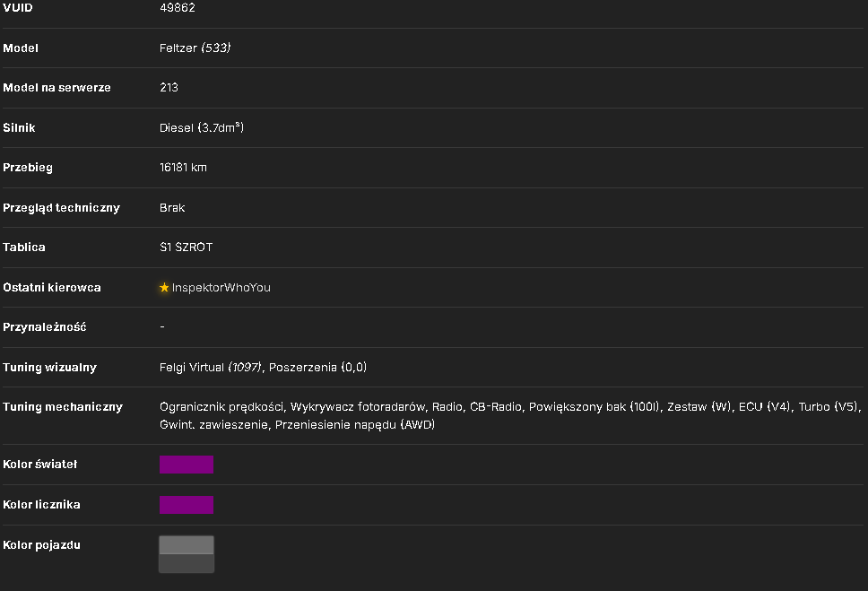
Task: Click the technical inspection value Brak
Action: coord(172,208)
